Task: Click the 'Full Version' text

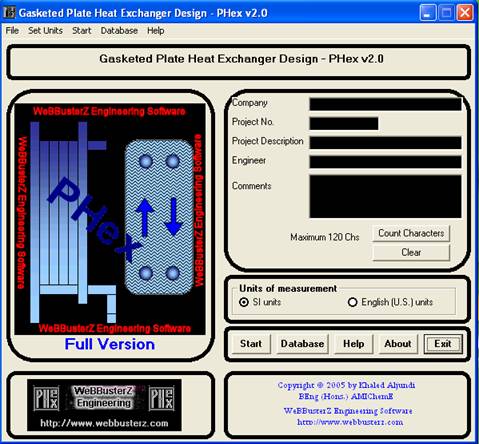Action: coord(110,344)
